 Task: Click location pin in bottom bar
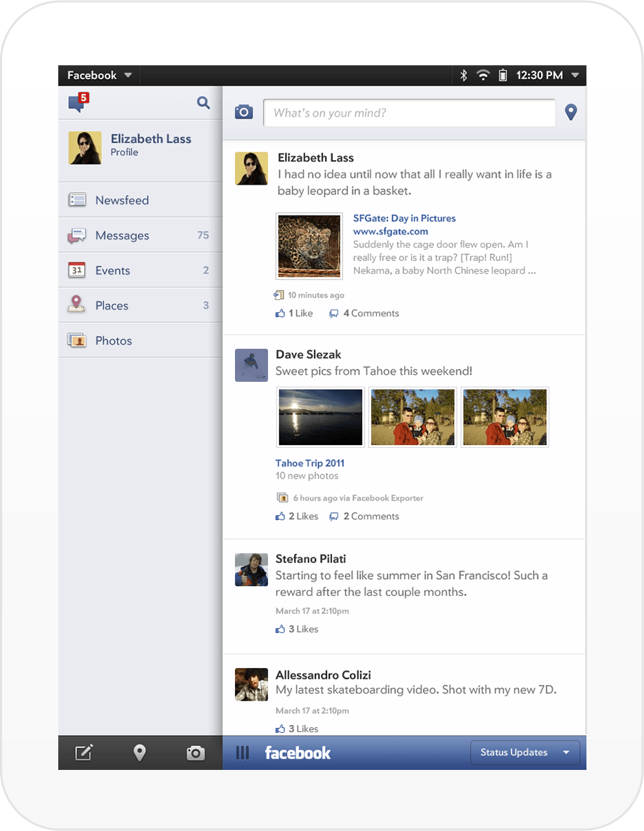pyautogui.click(x=140, y=752)
